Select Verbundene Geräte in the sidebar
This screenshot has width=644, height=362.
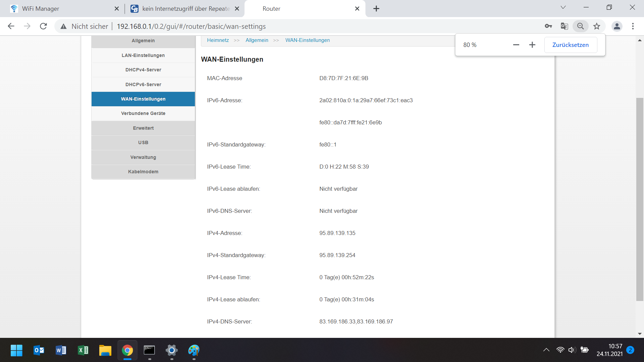(143, 113)
